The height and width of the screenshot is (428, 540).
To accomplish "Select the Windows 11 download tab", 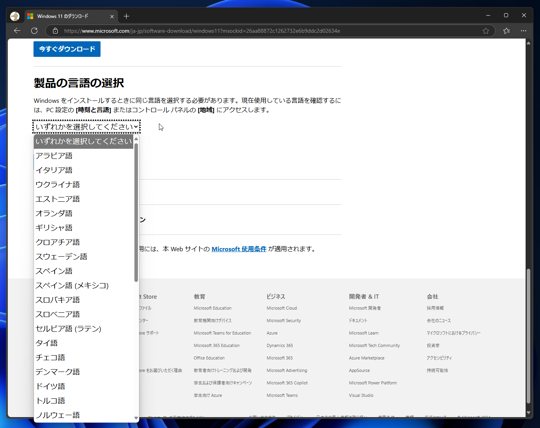I will tap(71, 16).
